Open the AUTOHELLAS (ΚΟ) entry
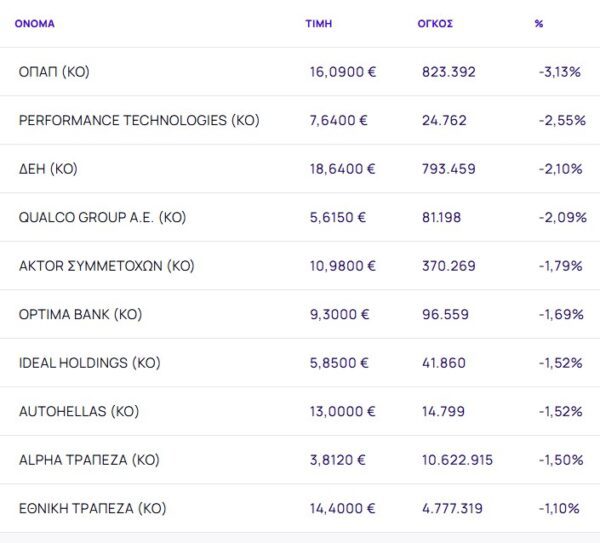 78,411
